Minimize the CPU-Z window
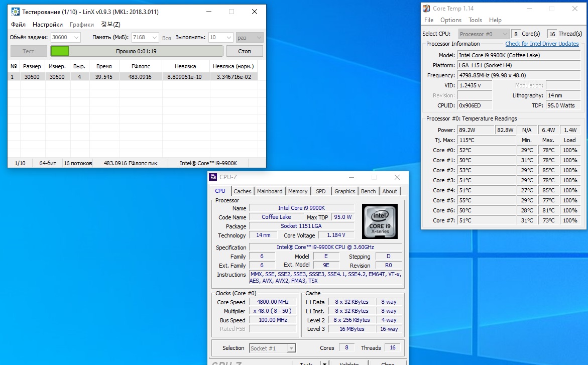The height and width of the screenshot is (365, 588). pyautogui.click(x=351, y=177)
